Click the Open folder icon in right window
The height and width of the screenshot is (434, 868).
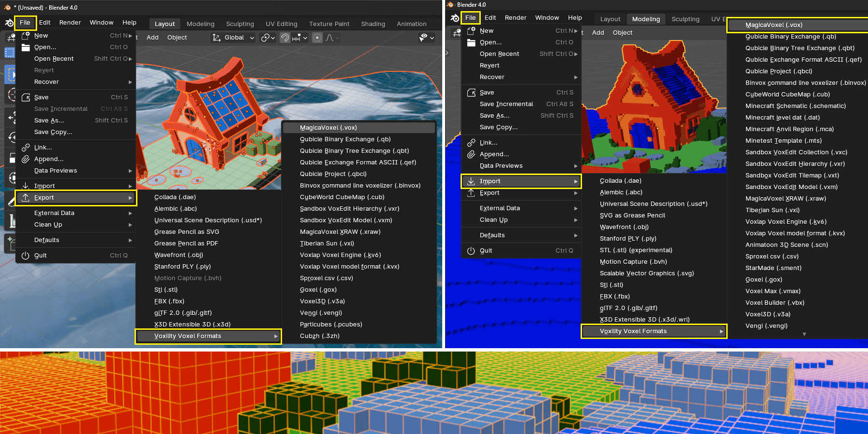(471, 42)
